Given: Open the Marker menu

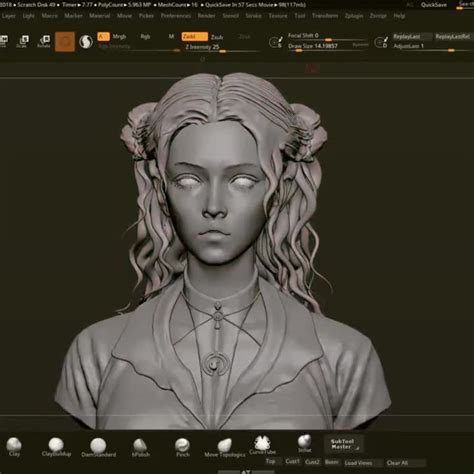Looking at the screenshot, I should (73, 16).
